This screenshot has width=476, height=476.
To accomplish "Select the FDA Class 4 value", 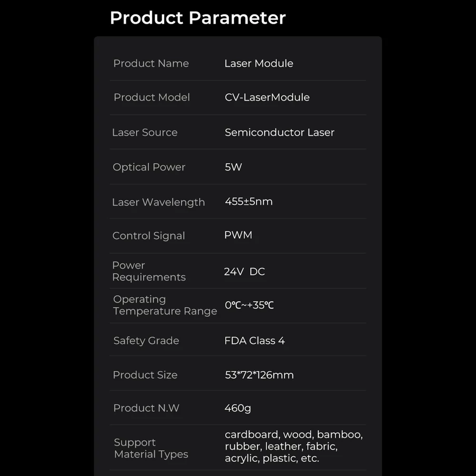I will [x=255, y=341].
